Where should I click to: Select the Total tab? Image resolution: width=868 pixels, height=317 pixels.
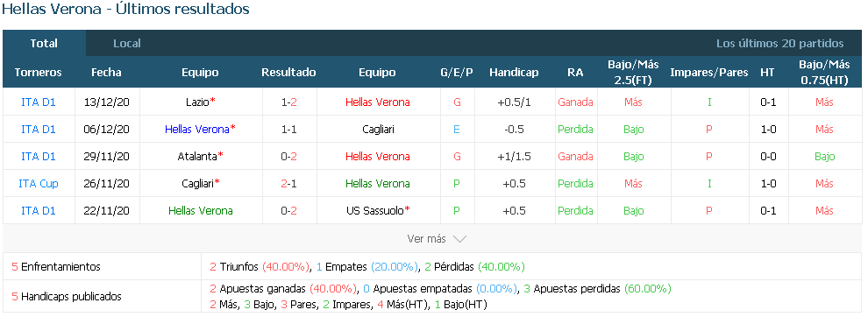pos(44,43)
